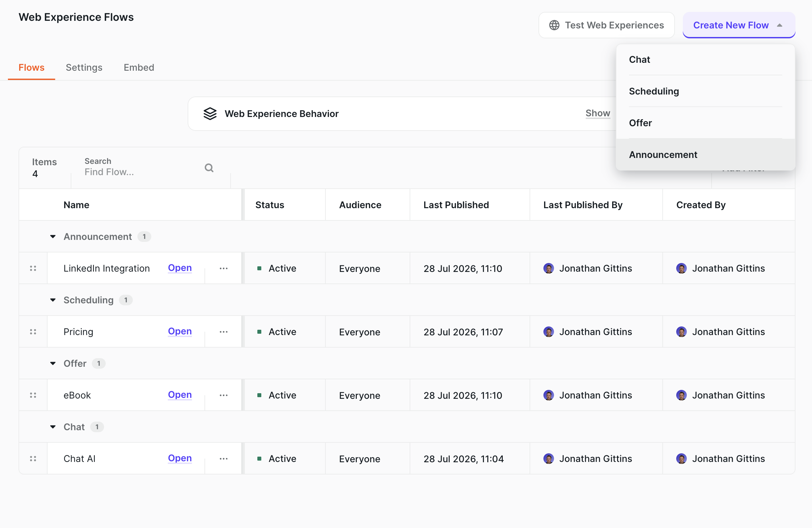The image size is (812, 528).
Task: Collapse the Offer group
Action: [53, 363]
